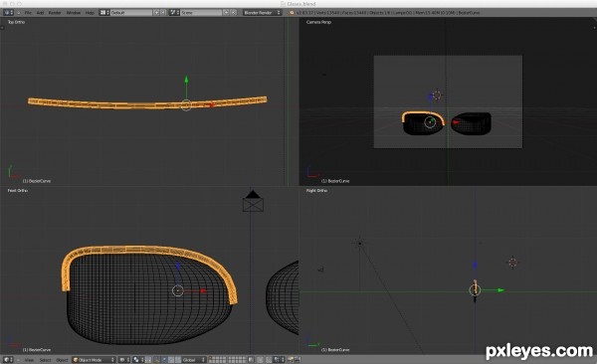Open the Select menu in viewport header
This screenshot has height=364, width=597.
click(x=45, y=360)
